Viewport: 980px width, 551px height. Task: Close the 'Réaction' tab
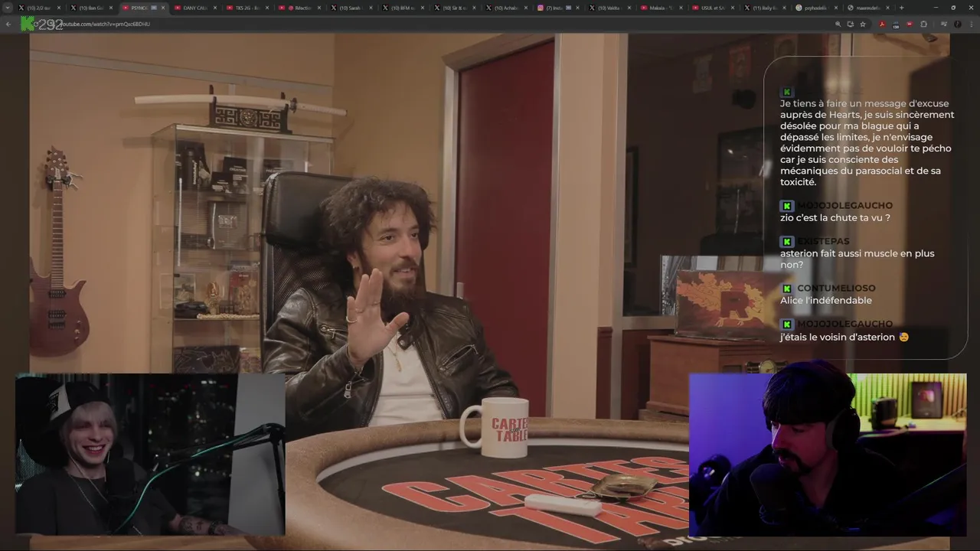[x=318, y=8]
